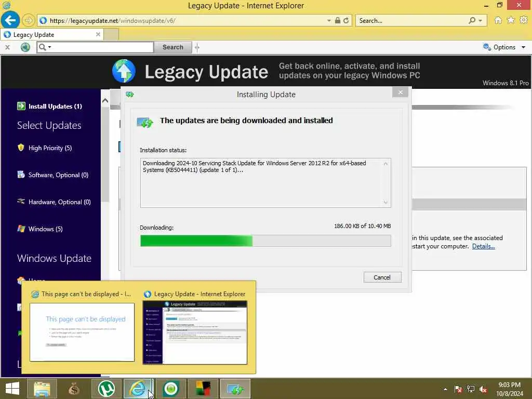Click the 'Select Updates' sidebar heading

(49, 125)
